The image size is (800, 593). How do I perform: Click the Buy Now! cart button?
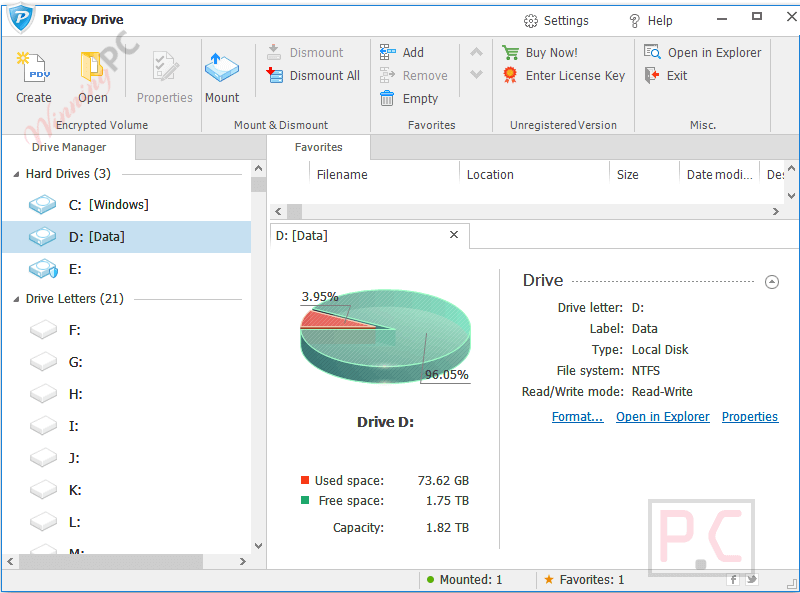point(540,53)
